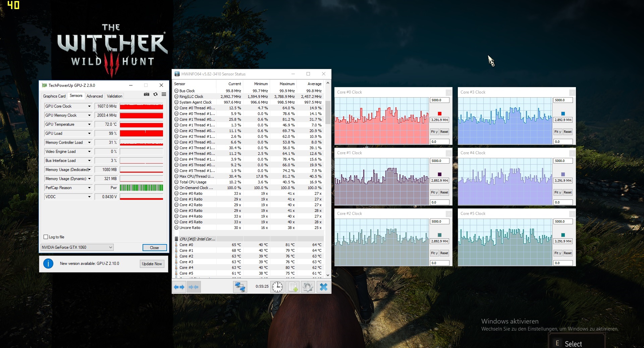Click the GPU-Z refresh icon
The height and width of the screenshot is (348, 644).
point(155,95)
